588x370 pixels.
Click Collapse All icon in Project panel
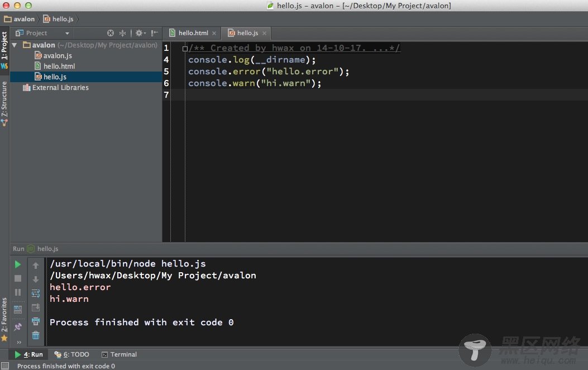(122, 33)
